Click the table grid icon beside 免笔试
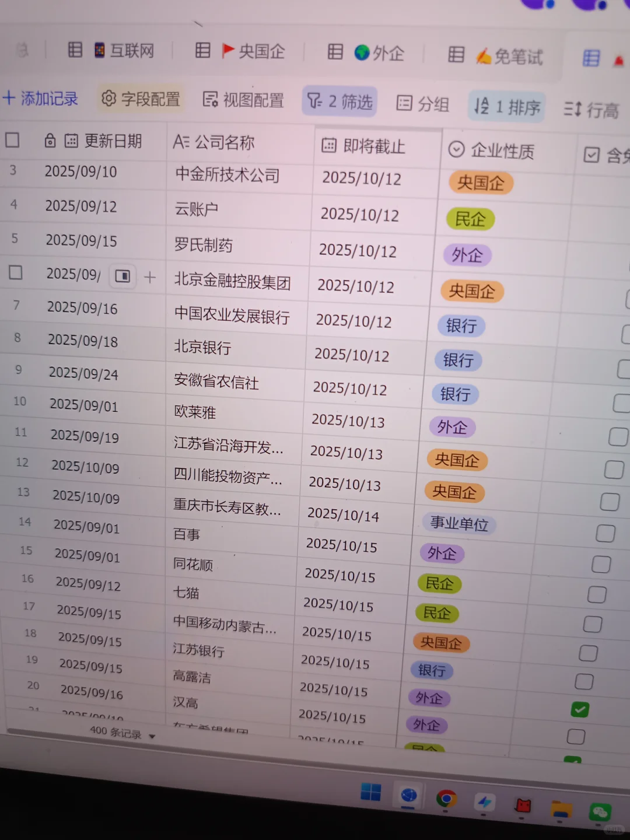Image resolution: width=630 pixels, height=840 pixels. (x=456, y=55)
